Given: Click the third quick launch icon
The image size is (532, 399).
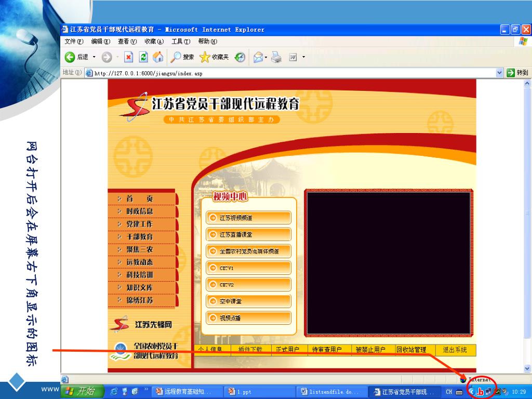Looking at the screenshot, I should (x=135, y=392).
